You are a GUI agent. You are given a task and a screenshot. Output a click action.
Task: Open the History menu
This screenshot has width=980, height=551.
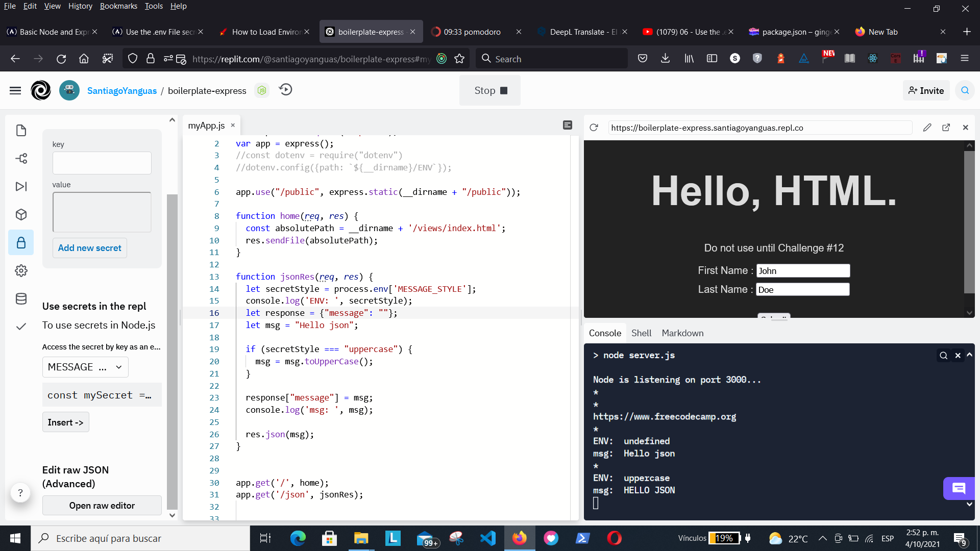tap(80, 6)
